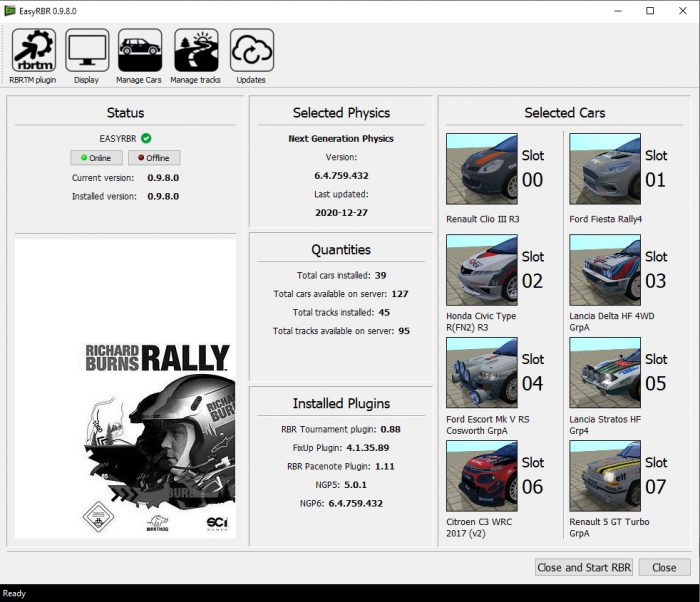700x602 pixels.
Task: Open the RBRTM plugin toolbar icon
Action: (x=33, y=50)
